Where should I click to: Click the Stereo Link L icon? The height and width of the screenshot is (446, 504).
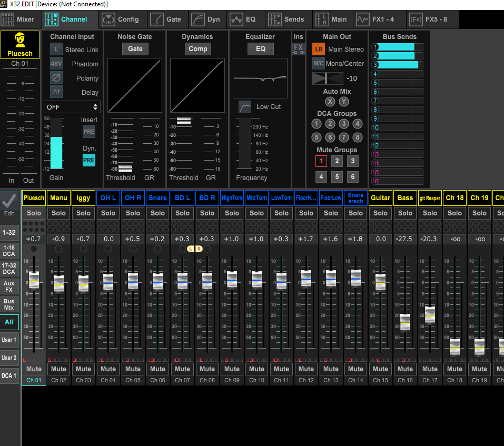(x=56, y=49)
